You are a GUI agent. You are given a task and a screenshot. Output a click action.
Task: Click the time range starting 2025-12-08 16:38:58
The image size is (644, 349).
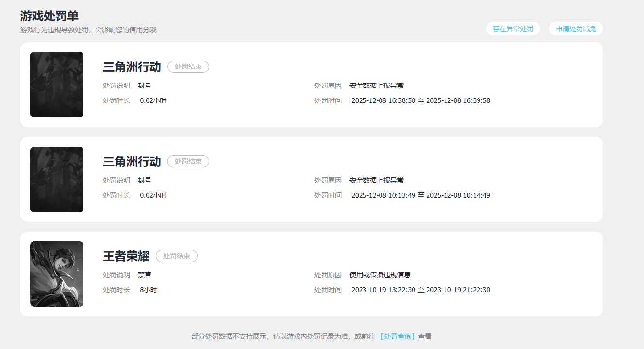coord(421,100)
